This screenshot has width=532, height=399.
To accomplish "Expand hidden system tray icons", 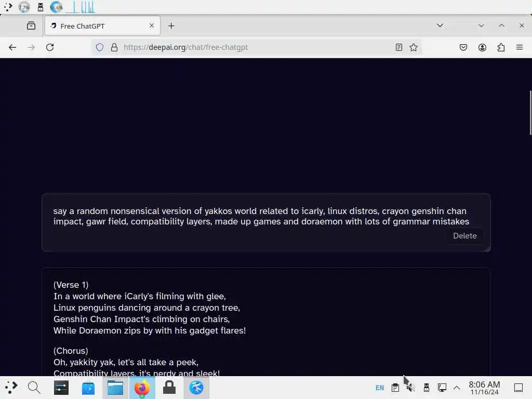I will tap(457, 388).
